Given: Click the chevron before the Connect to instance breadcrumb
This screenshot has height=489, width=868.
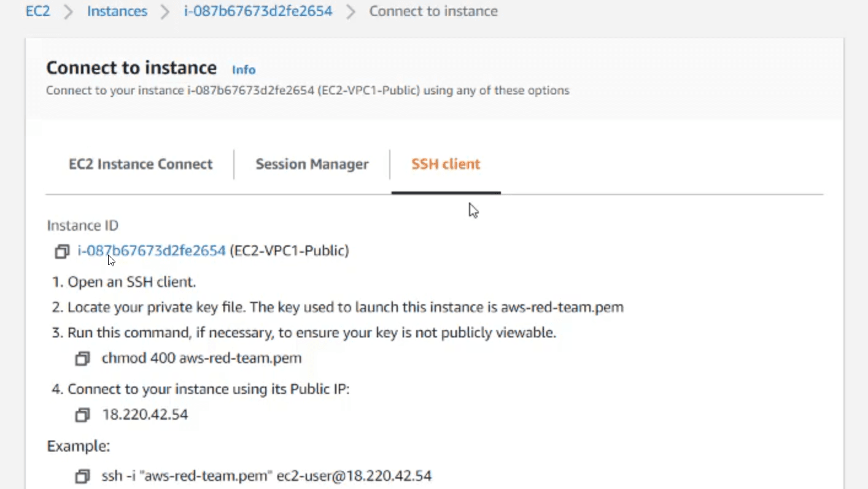Looking at the screenshot, I should point(351,12).
